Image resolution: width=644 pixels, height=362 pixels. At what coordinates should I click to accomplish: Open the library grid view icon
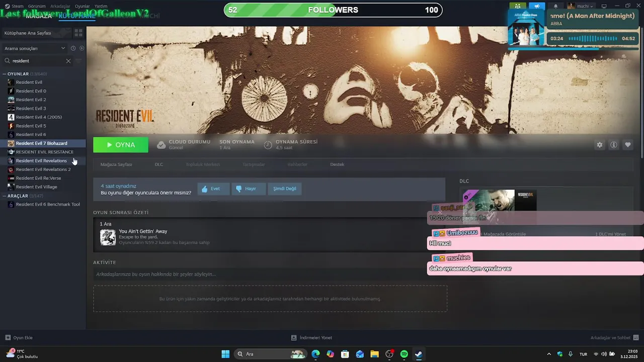pos(78,33)
